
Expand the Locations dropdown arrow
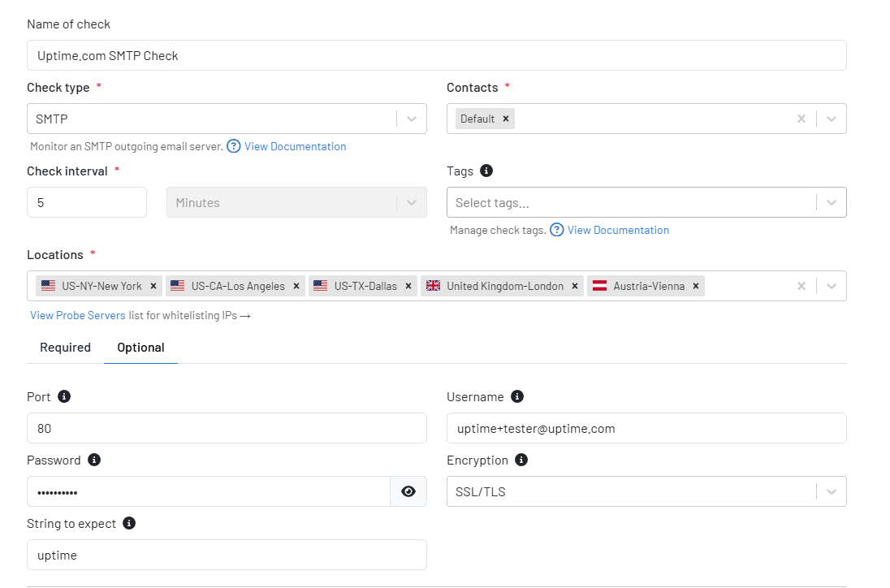831,286
